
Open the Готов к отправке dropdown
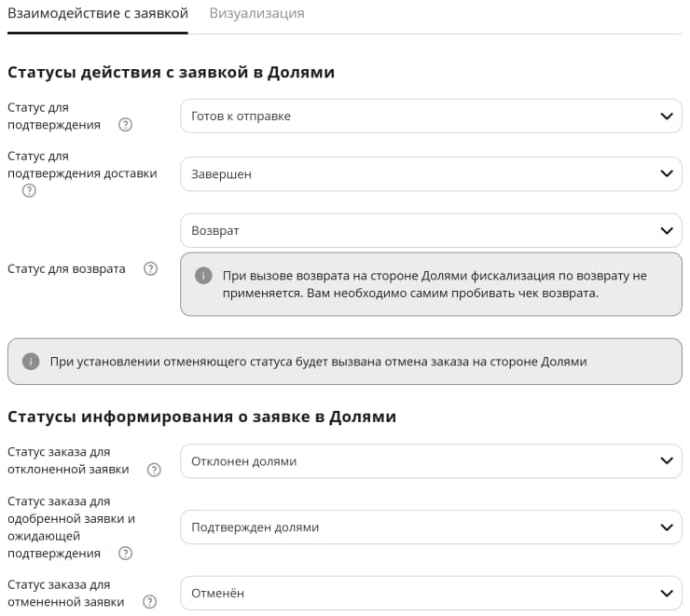[431, 116]
